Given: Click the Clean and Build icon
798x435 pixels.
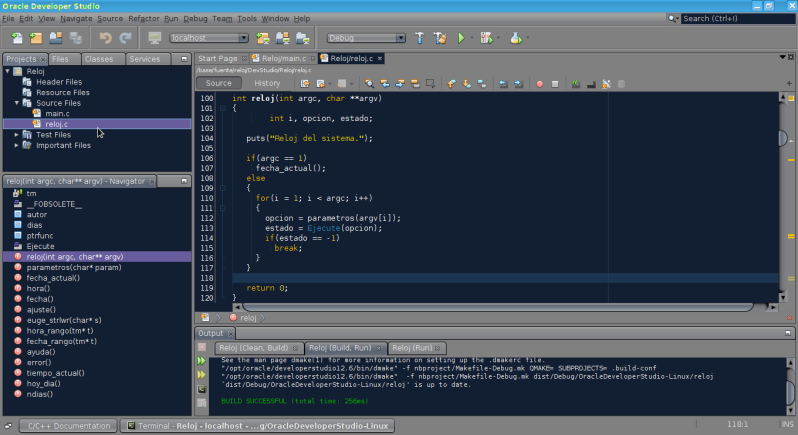Looking at the screenshot, I should (438, 38).
